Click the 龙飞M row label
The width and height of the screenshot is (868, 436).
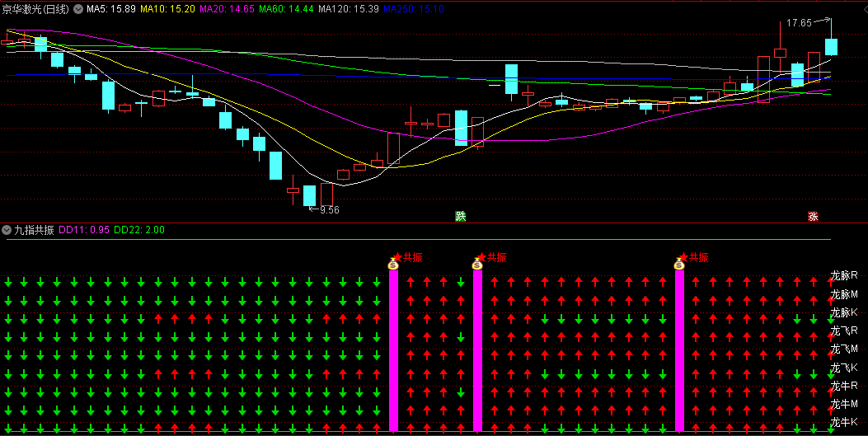(844, 349)
